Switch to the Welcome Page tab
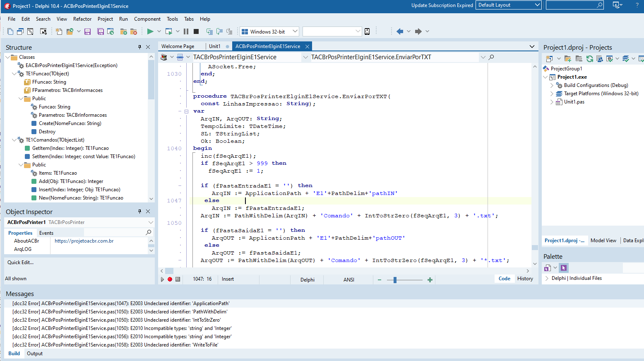Viewport: 644px width, 361px height. pyautogui.click(x=178, y=46)
